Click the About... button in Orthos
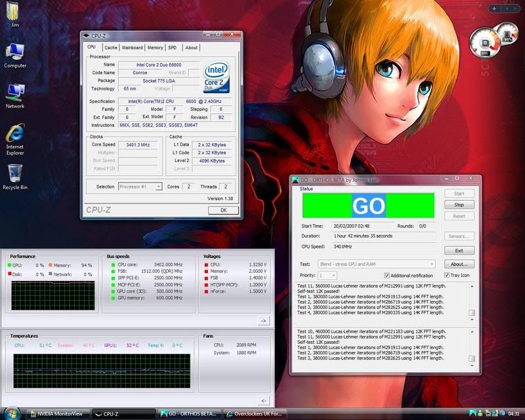This screenshot has height=420, width=525. click(x=459, y=264)
